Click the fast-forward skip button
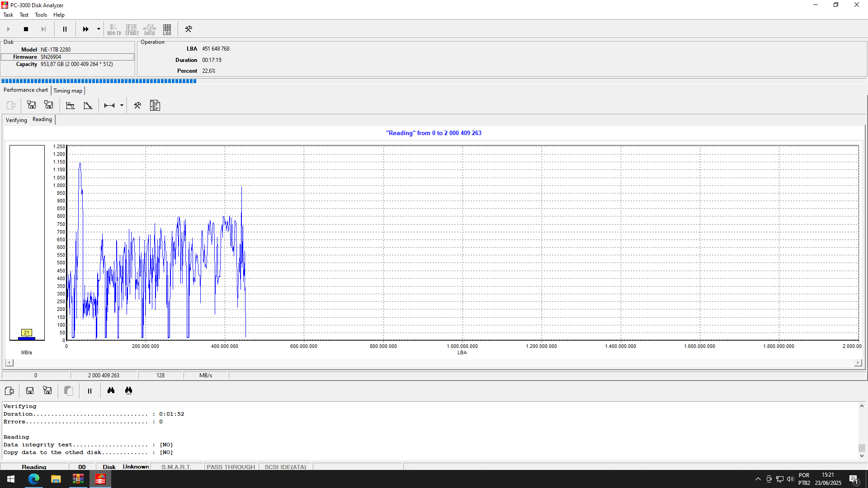This screenshot has height=488, width=868. pos(85,29)
